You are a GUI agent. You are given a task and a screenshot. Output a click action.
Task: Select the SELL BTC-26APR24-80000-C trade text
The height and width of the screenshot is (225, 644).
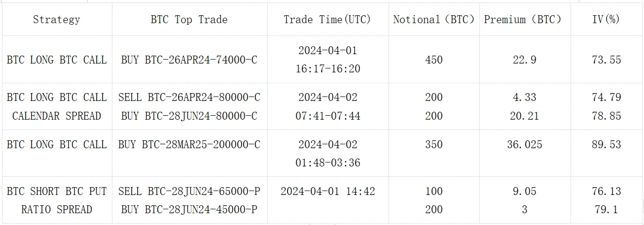click(189, 97)
